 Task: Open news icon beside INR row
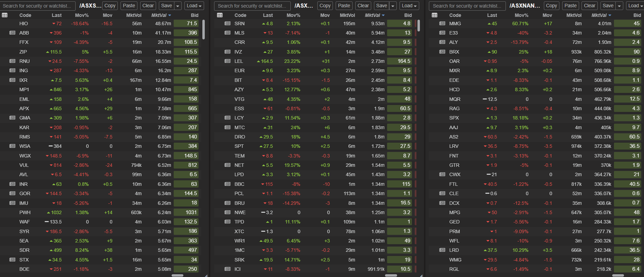12,184
